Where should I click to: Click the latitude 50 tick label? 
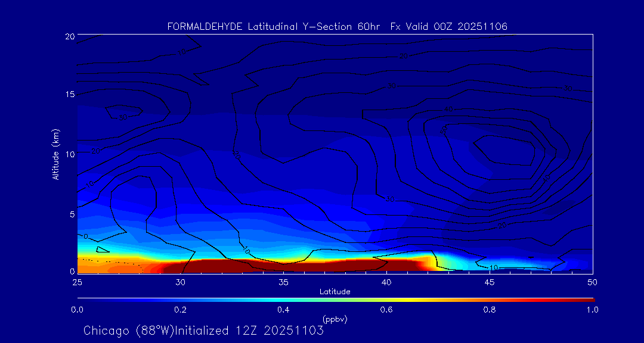click(x=593, y=282)
